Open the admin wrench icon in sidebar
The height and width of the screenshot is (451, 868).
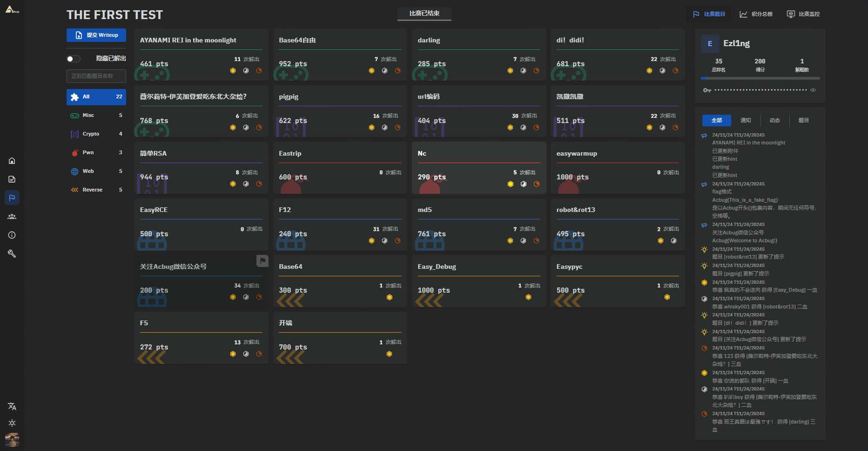12,254
